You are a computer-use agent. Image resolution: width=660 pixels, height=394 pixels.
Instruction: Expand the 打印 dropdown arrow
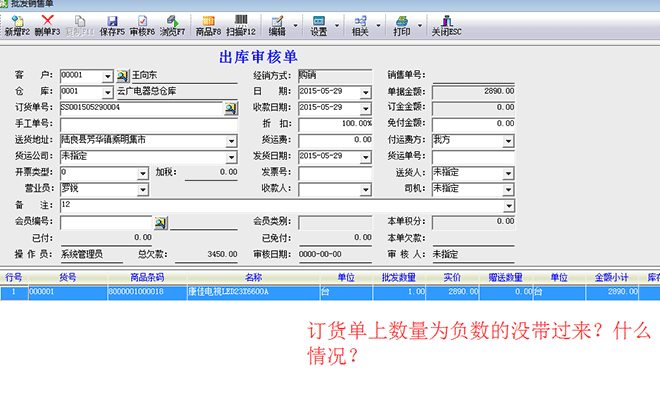click(420, 26)
